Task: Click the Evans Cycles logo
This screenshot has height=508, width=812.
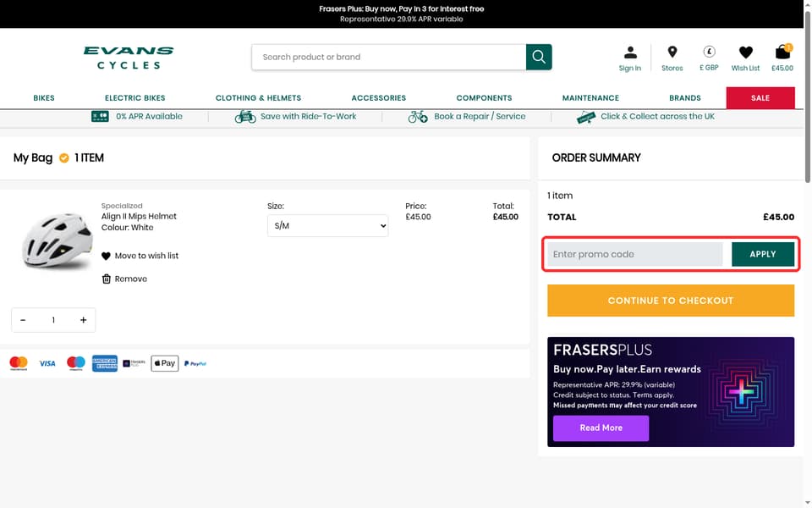Action: pyautogui.click(x=129, y=58)
